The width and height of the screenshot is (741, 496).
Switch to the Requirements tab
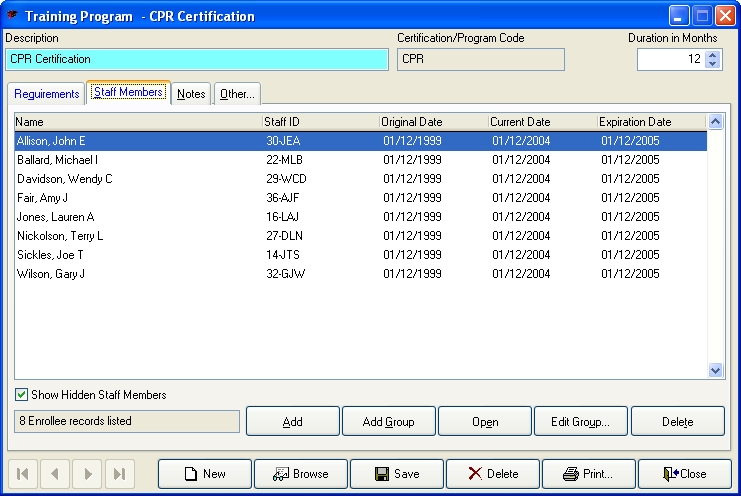[x=47, y=94]
